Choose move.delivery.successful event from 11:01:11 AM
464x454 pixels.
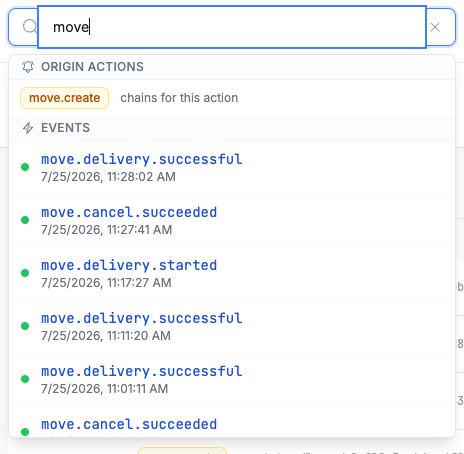[x=232, y=379]
